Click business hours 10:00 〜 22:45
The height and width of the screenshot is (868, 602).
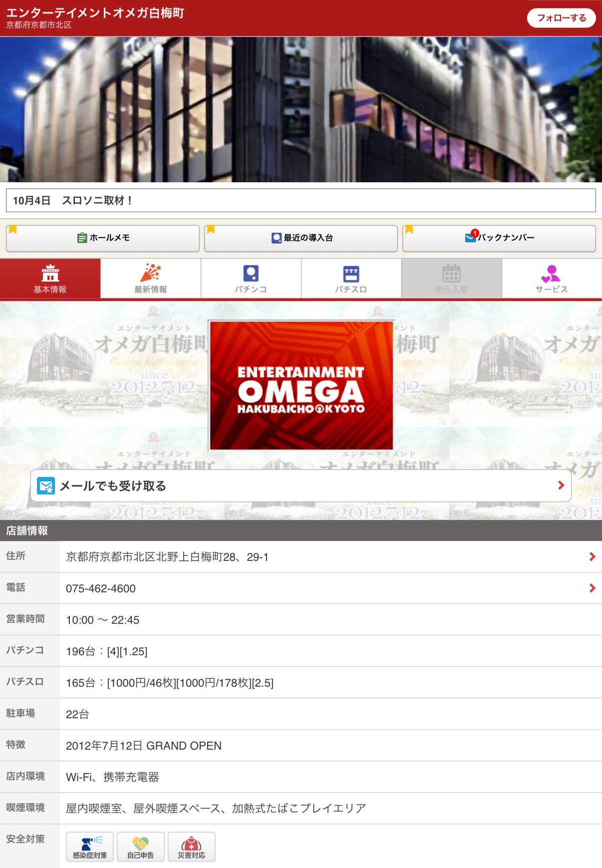(103, 620)
